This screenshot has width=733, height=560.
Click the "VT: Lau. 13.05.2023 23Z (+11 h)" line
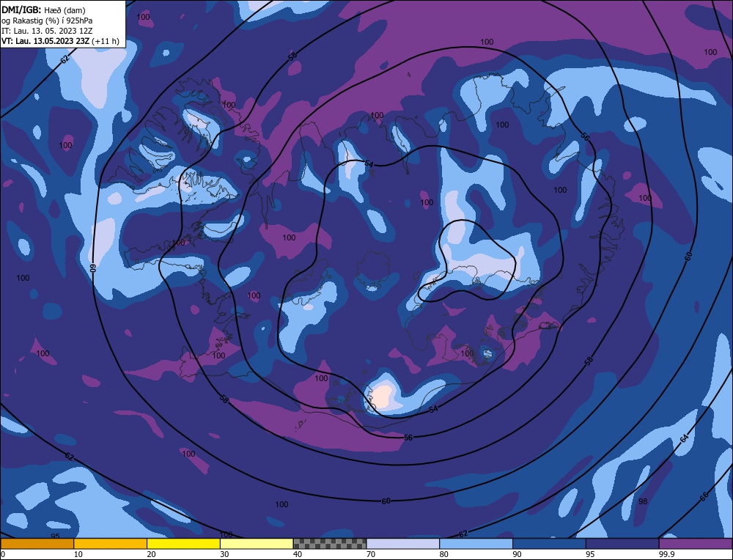pos(60,41)
